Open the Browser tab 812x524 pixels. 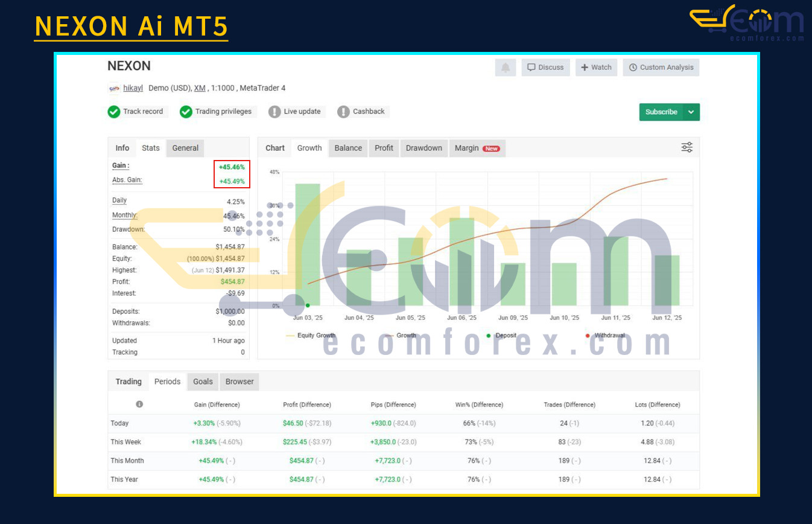(x=239, y=382)
